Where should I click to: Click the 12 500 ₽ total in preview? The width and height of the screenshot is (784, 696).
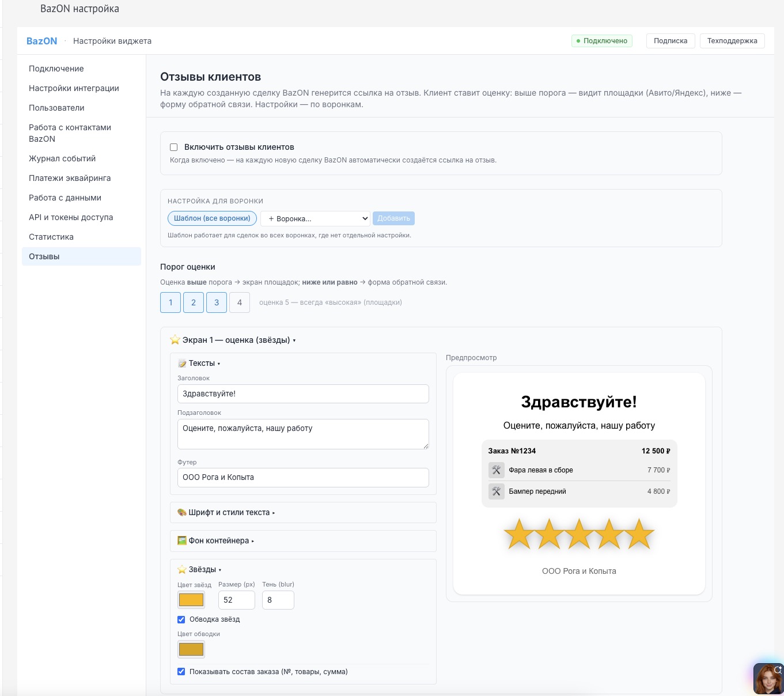[656, 451]
